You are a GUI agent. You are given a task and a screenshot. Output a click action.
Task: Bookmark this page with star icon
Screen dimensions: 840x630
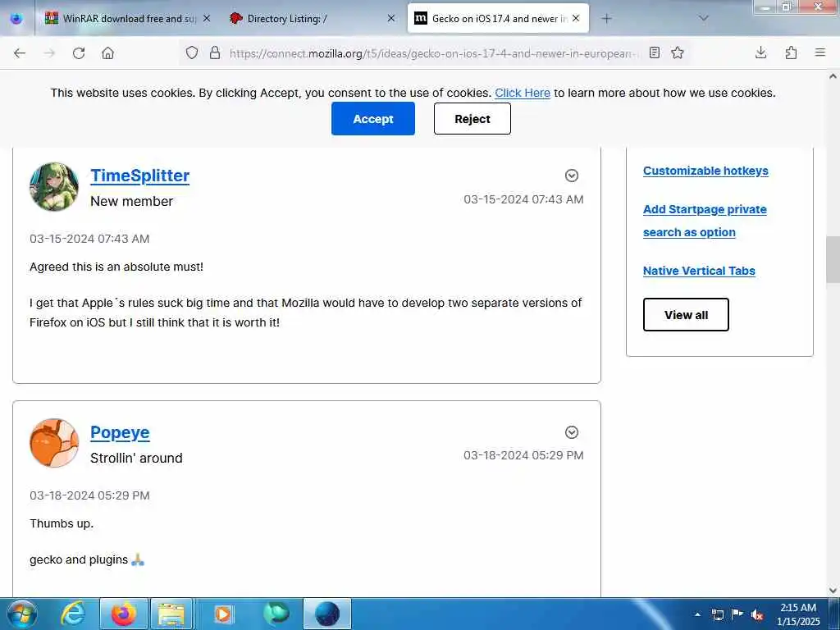pyautogui.click(x=677, y=52)
